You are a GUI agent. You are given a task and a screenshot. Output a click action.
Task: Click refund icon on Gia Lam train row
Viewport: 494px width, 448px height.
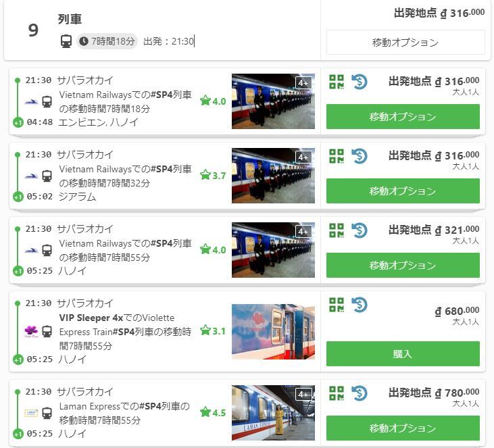[x=359, y=156]
